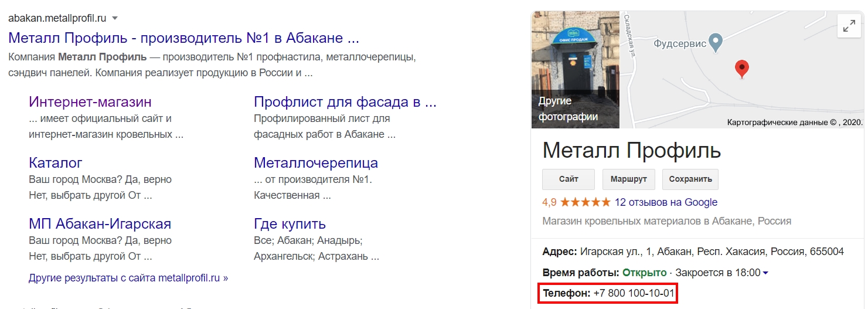The width and height of the screenshot is (868, 309).
Task: Expand the map with the fullscreen arrows icon
Action: click(849, 26)
